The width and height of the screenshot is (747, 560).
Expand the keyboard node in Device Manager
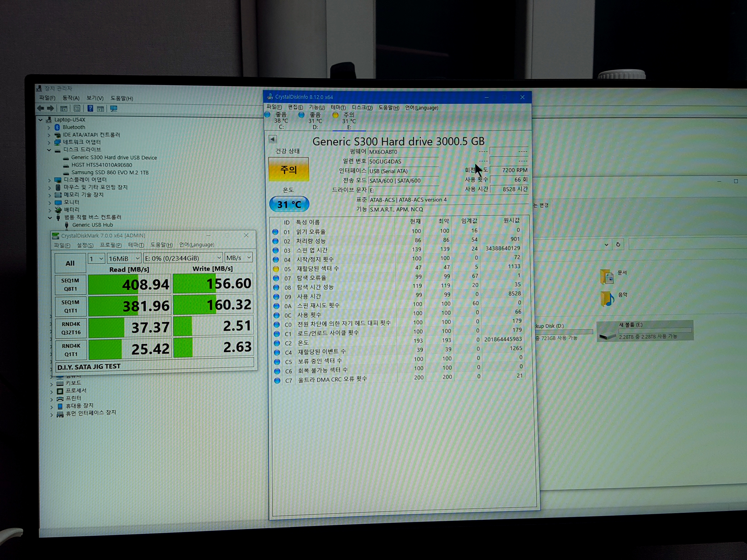51,384
